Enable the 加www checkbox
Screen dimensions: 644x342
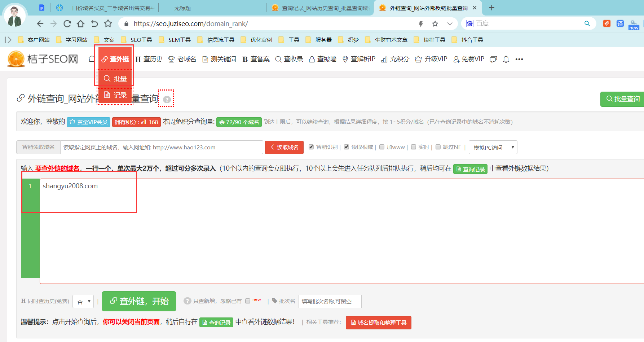click(x=382, y=147)
